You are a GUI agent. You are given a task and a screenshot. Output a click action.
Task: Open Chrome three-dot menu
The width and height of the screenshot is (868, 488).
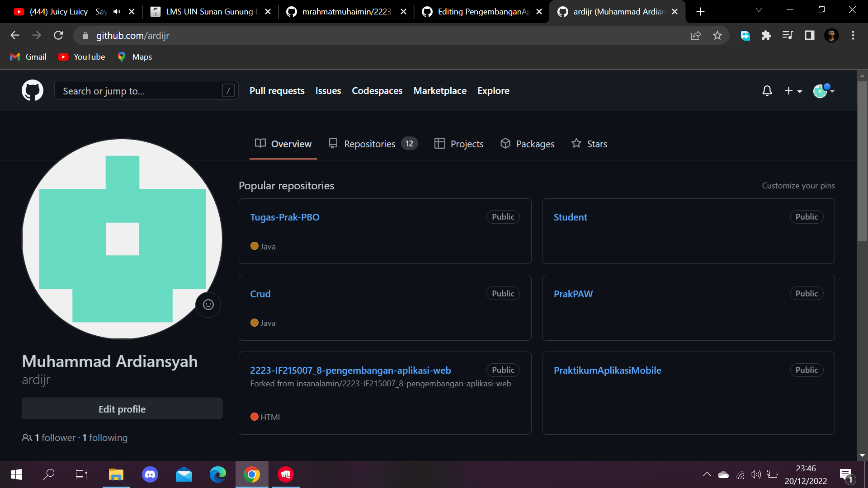coord(853,35)
